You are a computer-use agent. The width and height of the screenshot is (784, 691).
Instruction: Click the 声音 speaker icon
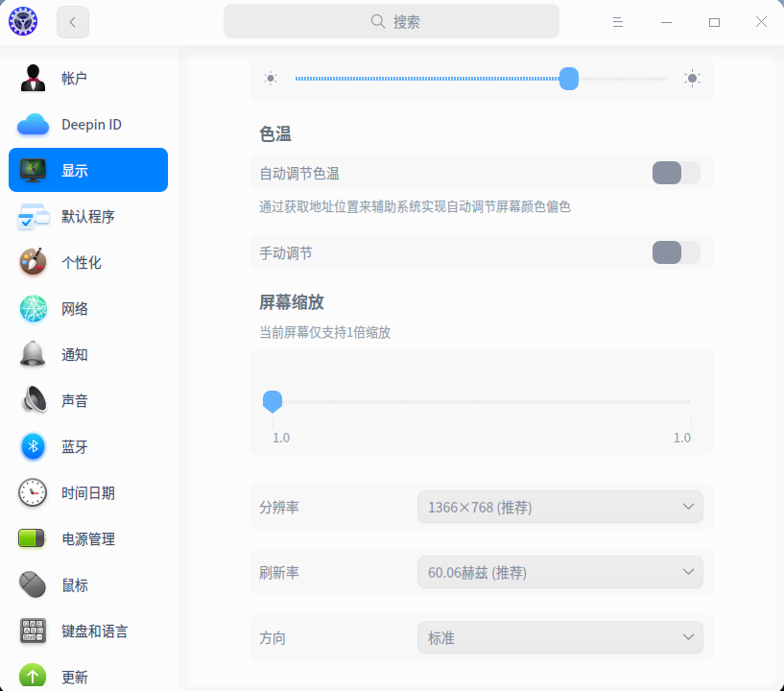pyautogui.click(x=33, y=400)
